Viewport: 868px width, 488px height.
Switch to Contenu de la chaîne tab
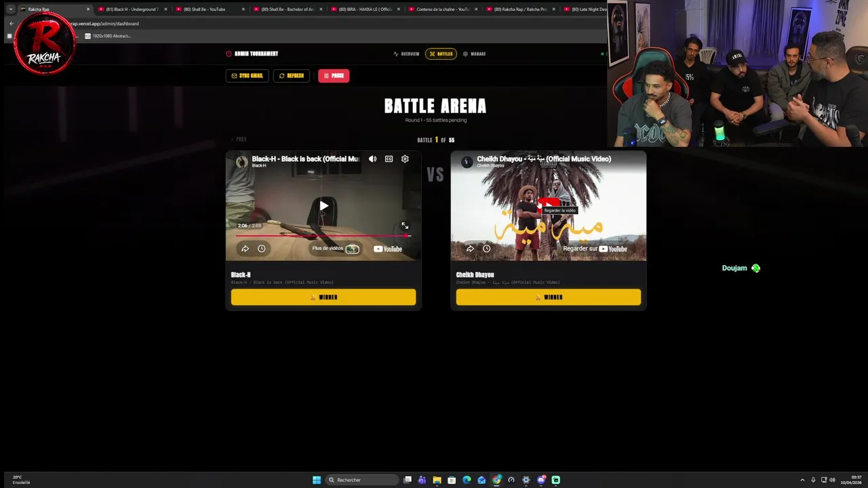443,9
